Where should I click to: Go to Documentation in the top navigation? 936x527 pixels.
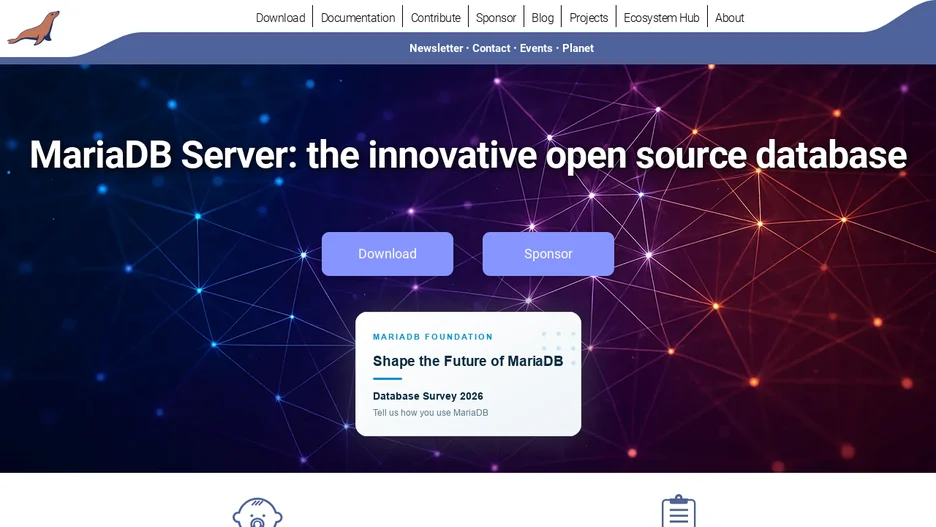[358, 18]
